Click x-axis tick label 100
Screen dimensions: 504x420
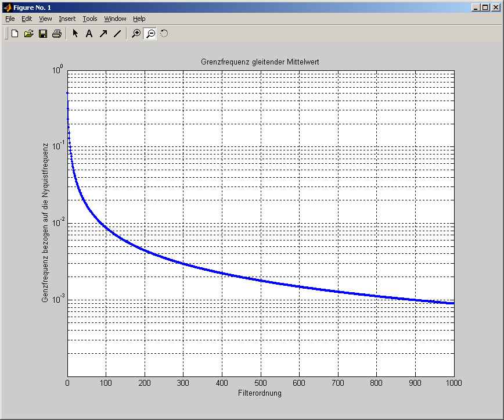(106, 383)
